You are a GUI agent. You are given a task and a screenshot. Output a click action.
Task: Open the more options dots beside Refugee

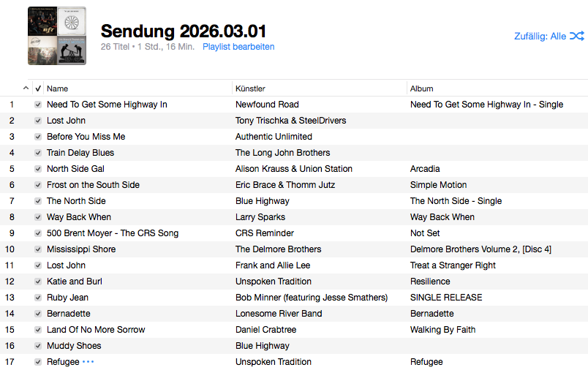[88, 361]
